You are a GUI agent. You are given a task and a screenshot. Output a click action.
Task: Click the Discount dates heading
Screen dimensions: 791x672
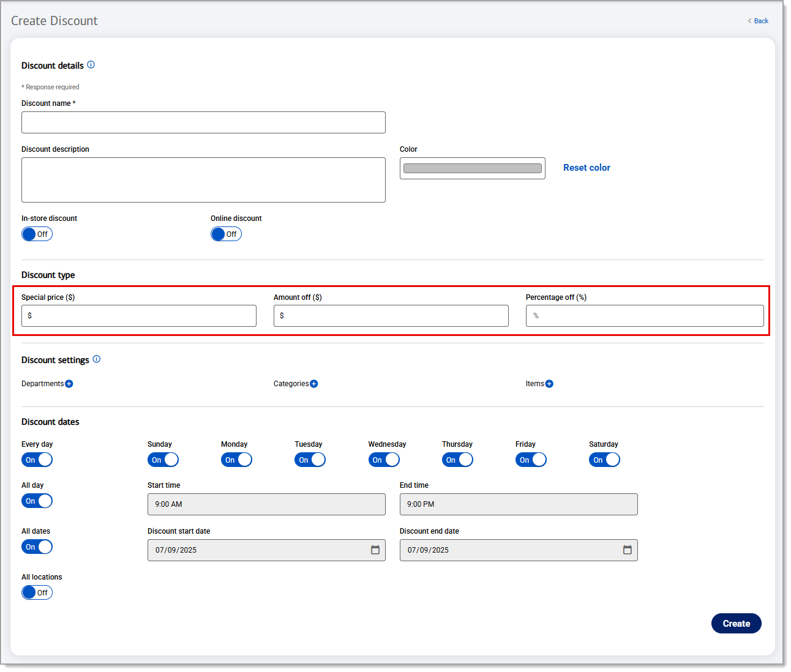(50, 422)
